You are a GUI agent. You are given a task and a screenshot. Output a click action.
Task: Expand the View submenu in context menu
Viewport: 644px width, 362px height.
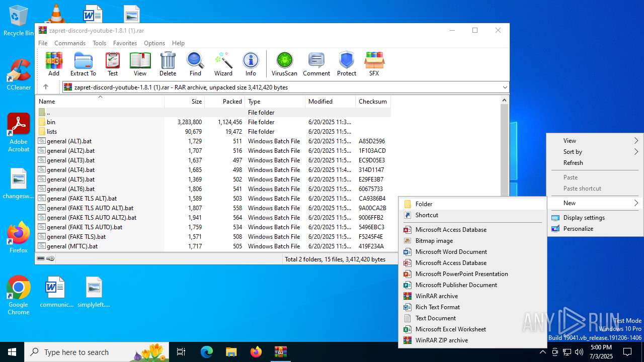coord(595,141)
